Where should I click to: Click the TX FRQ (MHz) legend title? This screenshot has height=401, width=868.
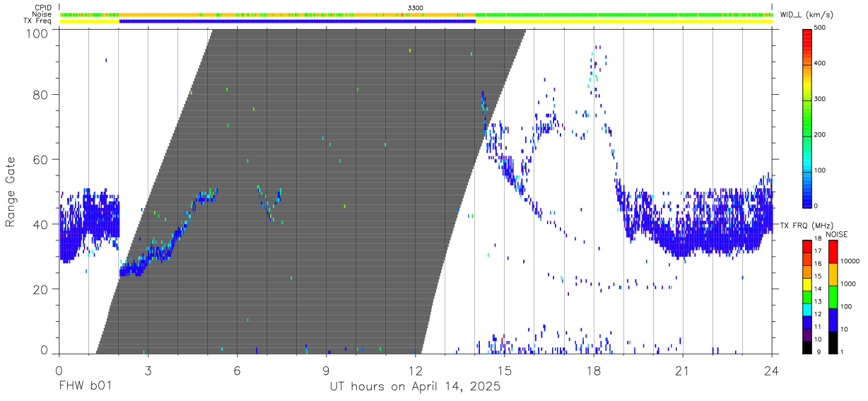tap(805, 226)
